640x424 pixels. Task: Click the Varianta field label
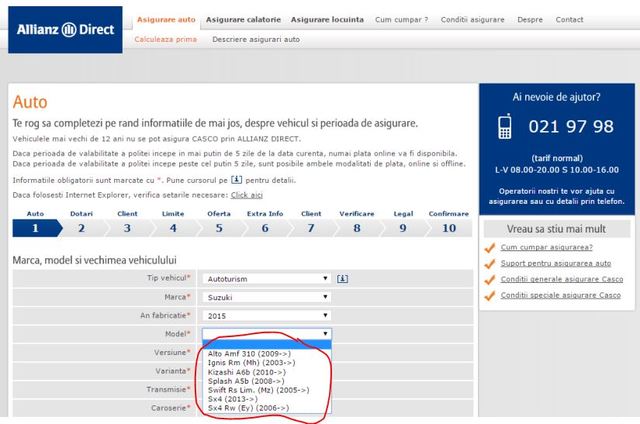coord(173,371)
